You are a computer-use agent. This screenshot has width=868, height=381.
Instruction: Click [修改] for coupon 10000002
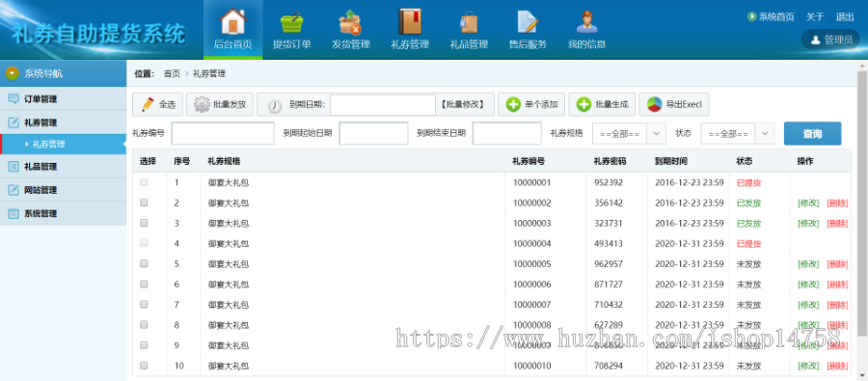tap(808, 204)
